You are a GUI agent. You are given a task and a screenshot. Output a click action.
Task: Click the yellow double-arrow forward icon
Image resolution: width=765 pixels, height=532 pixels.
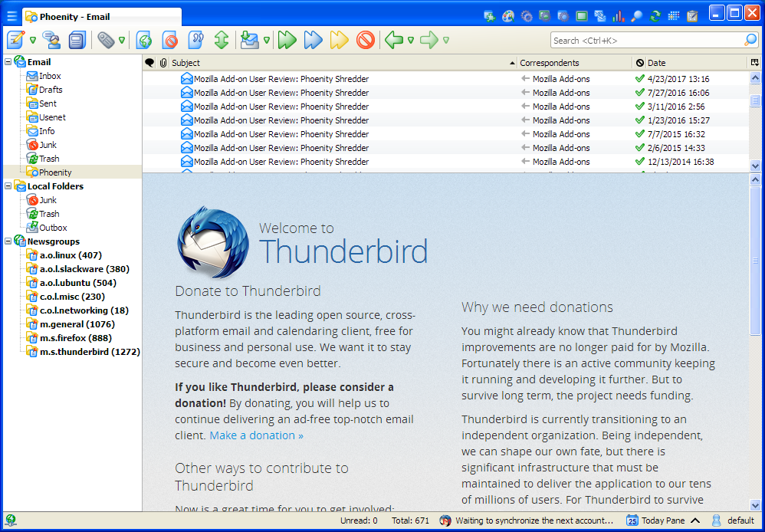pyautogui.click(x=339, y=40)
